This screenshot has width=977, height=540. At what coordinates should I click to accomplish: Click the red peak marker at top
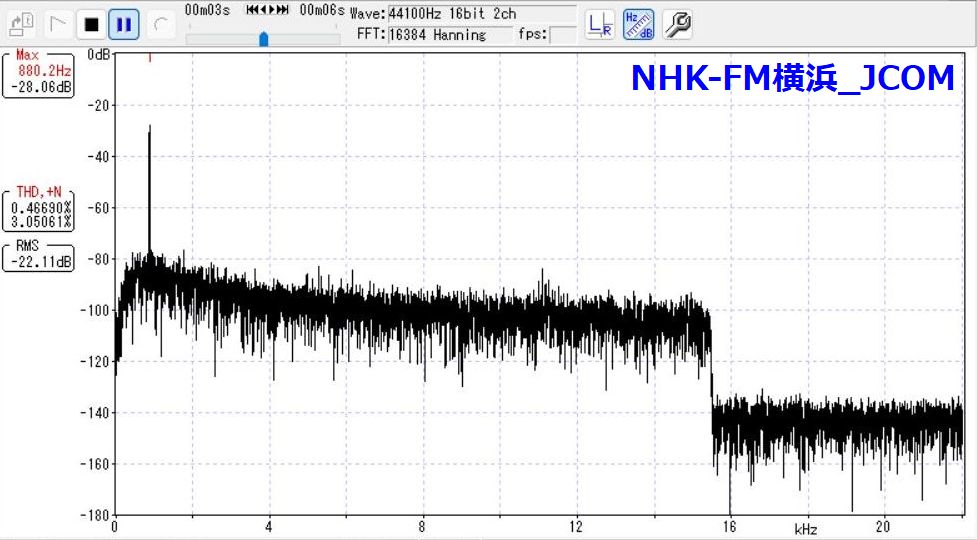coord(149,58)
